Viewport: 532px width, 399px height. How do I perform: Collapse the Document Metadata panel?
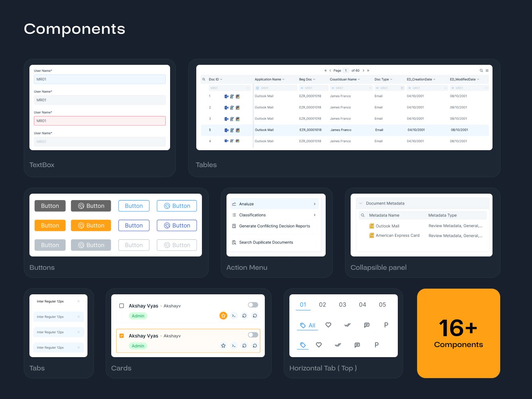(x=360, y=203)
